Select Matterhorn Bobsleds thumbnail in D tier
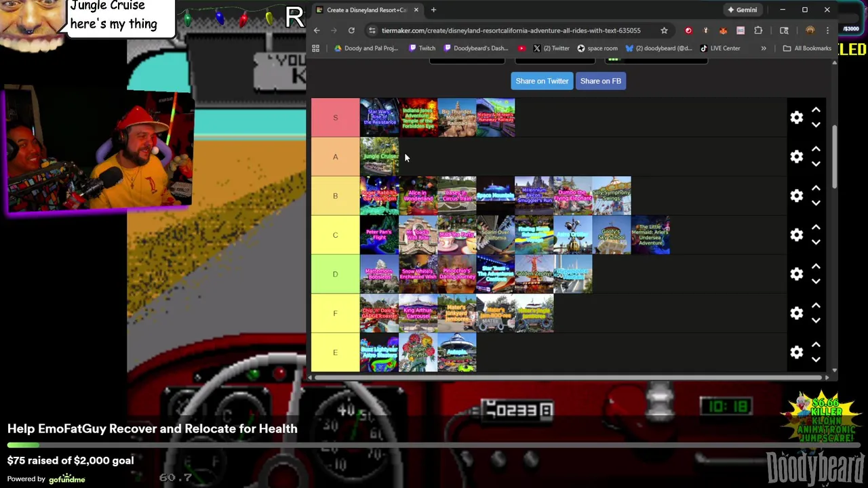This screenshot has height=488, width=868. (380, 274)
